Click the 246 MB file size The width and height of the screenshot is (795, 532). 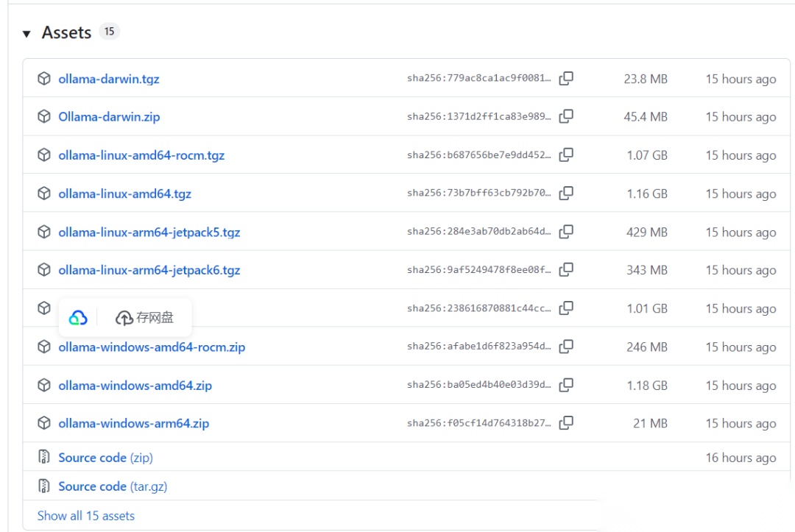(647, 347)
